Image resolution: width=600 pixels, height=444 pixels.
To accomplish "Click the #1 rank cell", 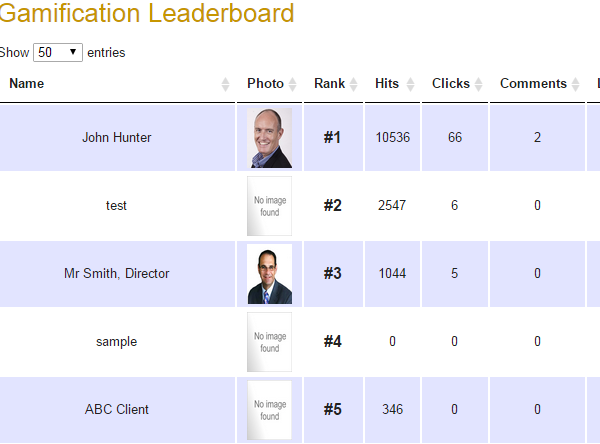I will click(332, 138).
